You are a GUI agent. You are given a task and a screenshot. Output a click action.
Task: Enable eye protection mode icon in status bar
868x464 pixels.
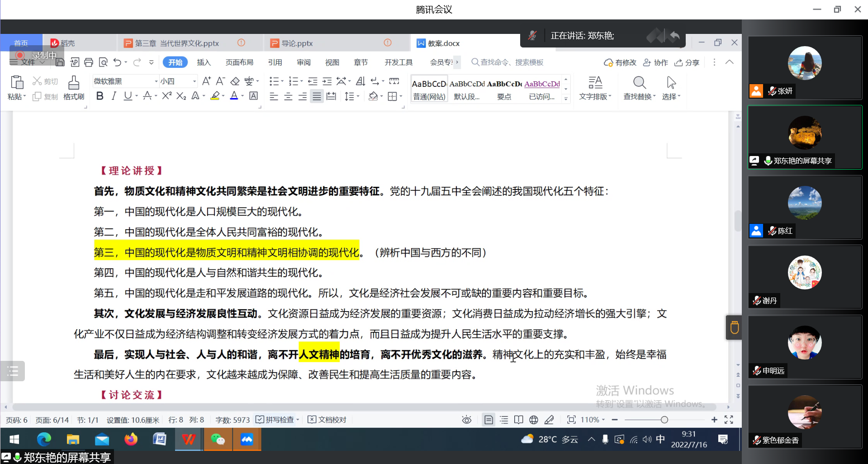tap(466, 420)
